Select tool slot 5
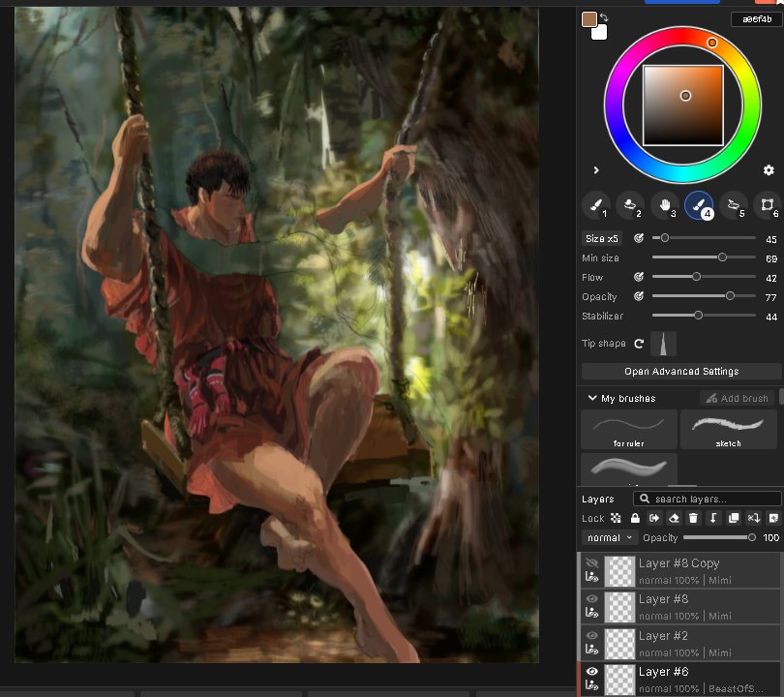784x697 pixels. point(733,205)
